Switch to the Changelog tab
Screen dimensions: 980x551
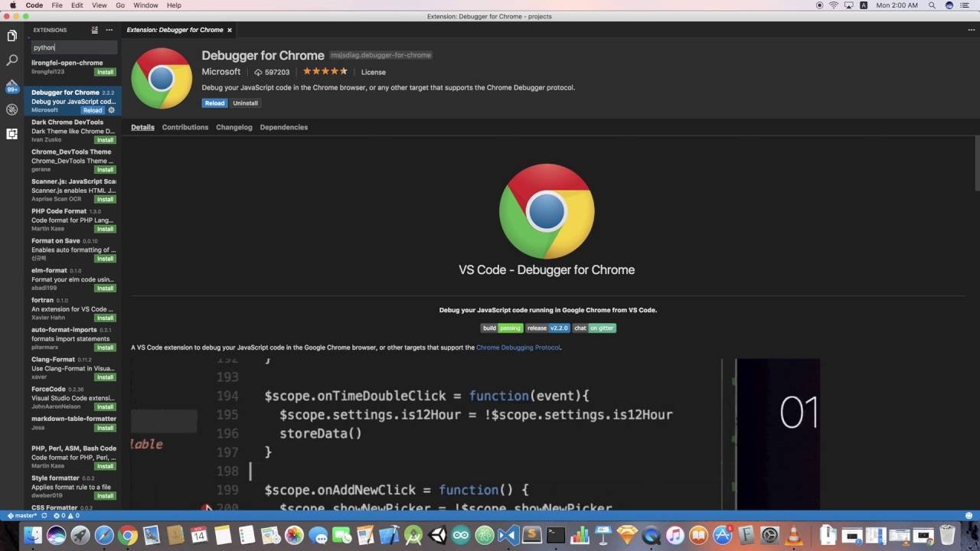(x=234, y=127)
